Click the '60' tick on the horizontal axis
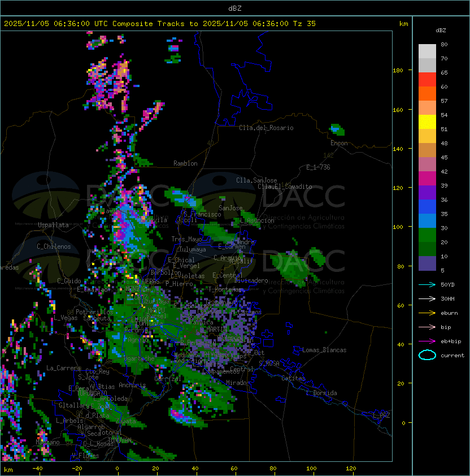 (234, 469)
